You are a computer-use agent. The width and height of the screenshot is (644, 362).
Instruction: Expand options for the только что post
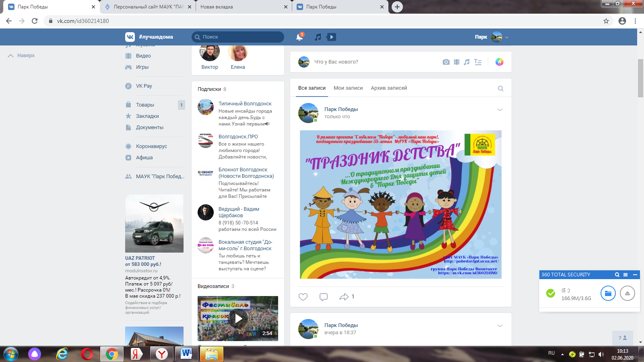[x=500, y=110]
